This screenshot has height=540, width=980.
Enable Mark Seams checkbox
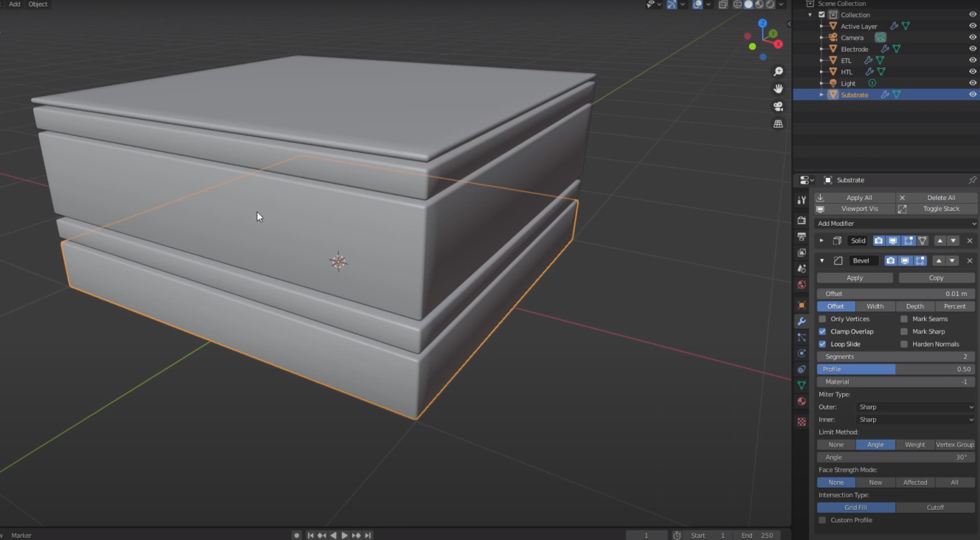[904, 319]
